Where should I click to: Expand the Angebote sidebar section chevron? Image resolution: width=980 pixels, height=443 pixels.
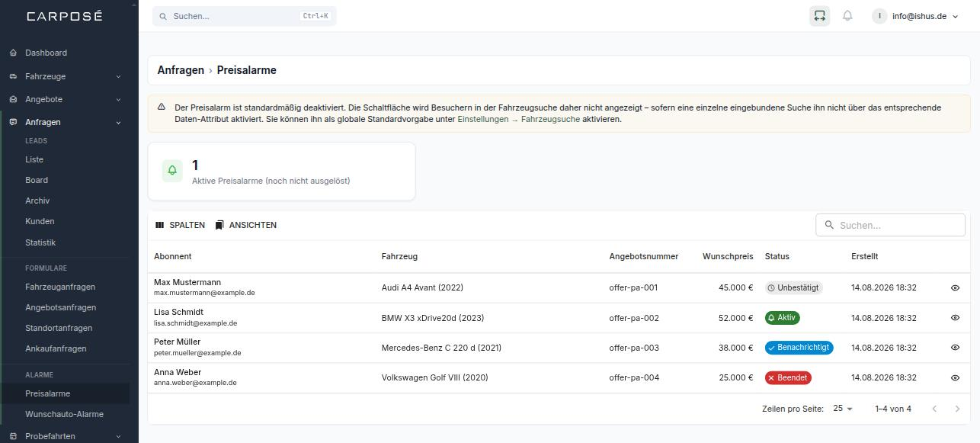coord(118,99)
